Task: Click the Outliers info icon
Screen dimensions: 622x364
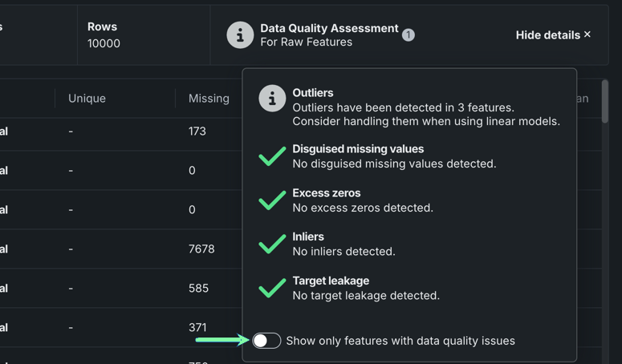Action: coord(272,99)
